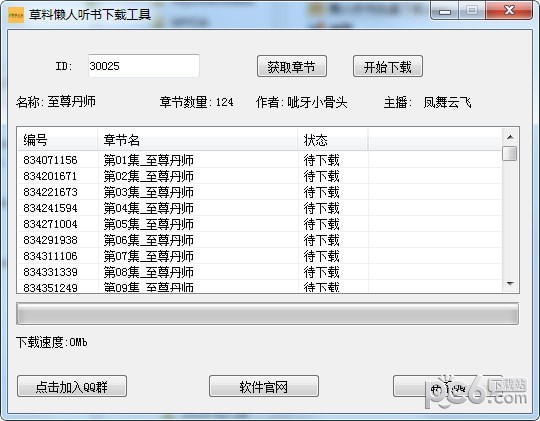Screen dimensions: 540x421
Task: Click the list scrollbar thumb
Action: [510, 154]
